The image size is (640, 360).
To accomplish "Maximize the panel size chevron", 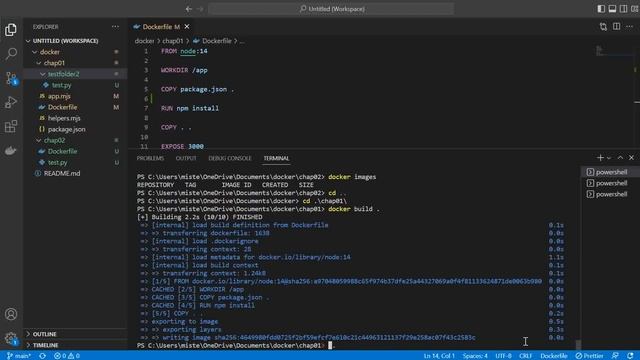I will 620,158.
